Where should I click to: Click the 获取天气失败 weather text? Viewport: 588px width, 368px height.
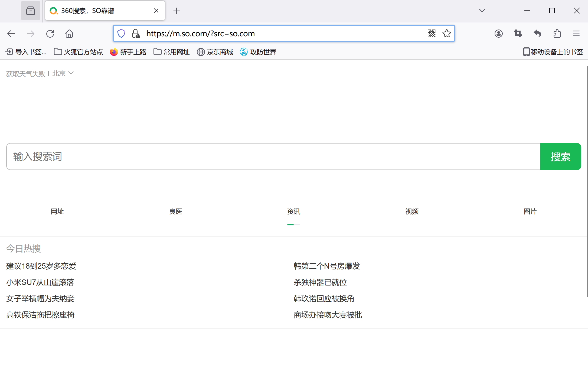[x=26, y=74]
